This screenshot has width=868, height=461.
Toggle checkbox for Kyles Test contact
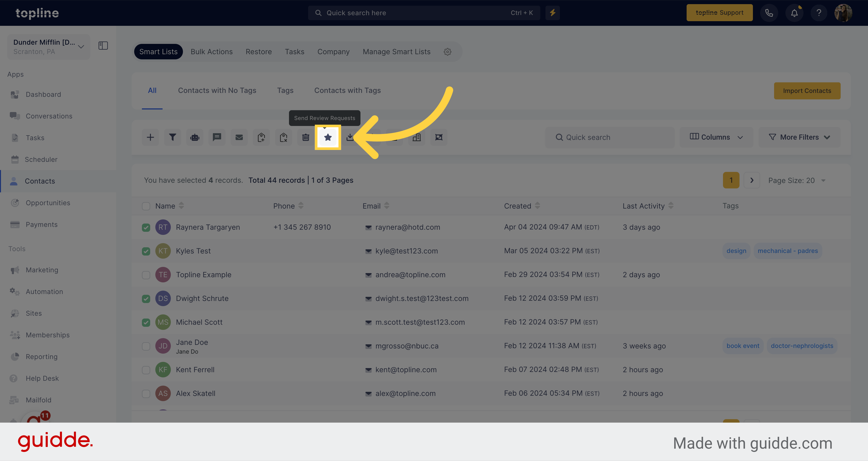(146, 251)
